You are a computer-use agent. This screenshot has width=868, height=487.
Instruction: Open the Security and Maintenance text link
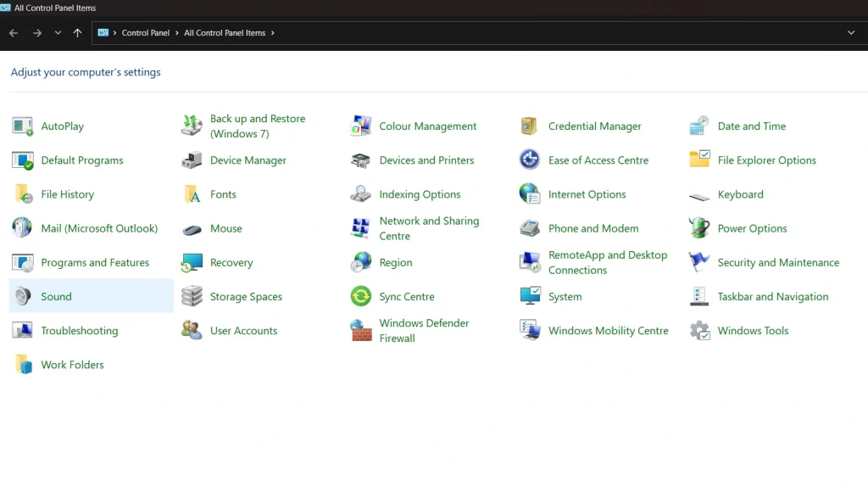(778, 263)
